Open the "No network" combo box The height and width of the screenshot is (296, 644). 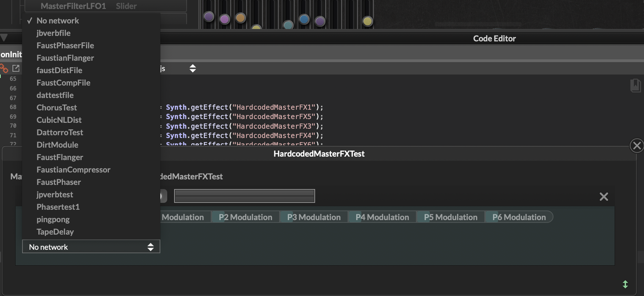point(91,247)
